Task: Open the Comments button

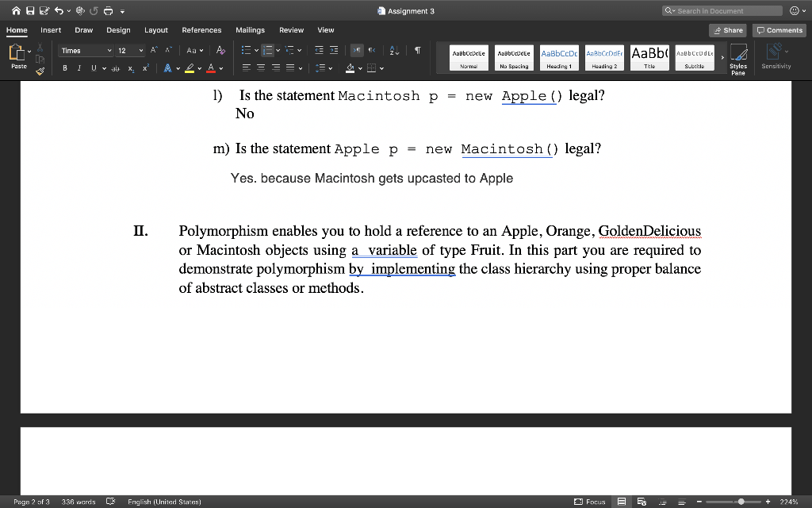Action: coord(779,30)
